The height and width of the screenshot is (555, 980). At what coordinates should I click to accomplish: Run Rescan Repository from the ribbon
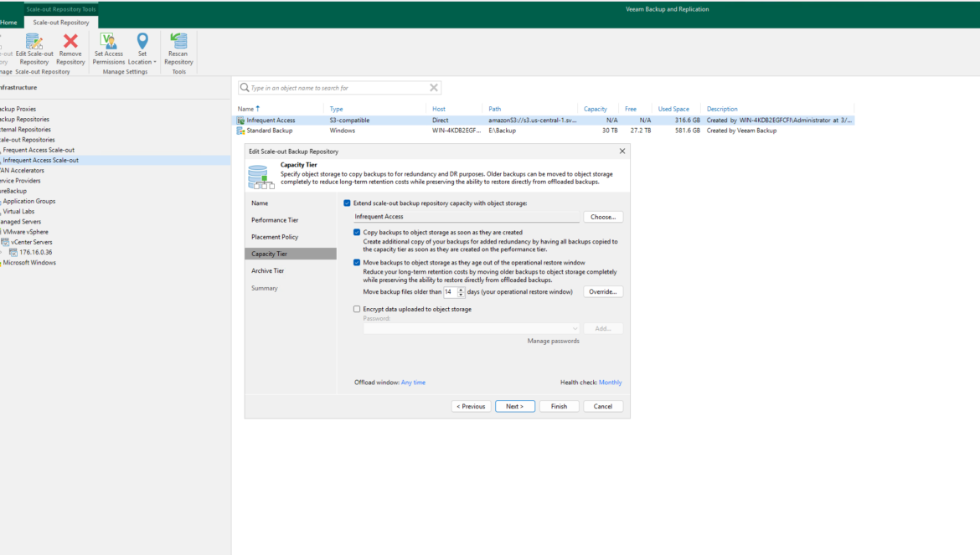(x=178, y=49)
